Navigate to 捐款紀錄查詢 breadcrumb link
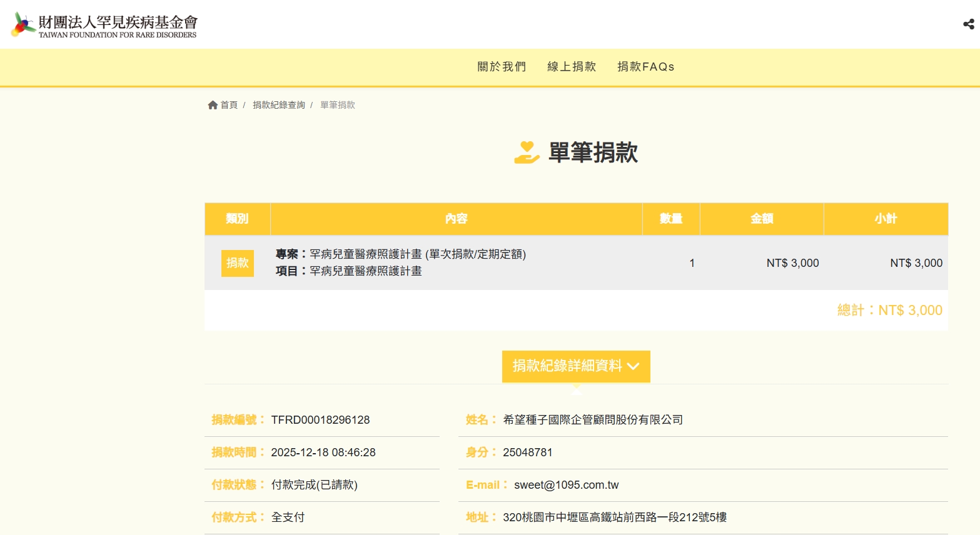 pos(279,105)
